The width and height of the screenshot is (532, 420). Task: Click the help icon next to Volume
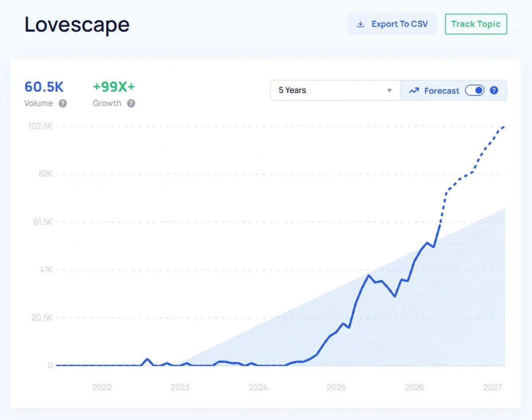tap(63, 103)
